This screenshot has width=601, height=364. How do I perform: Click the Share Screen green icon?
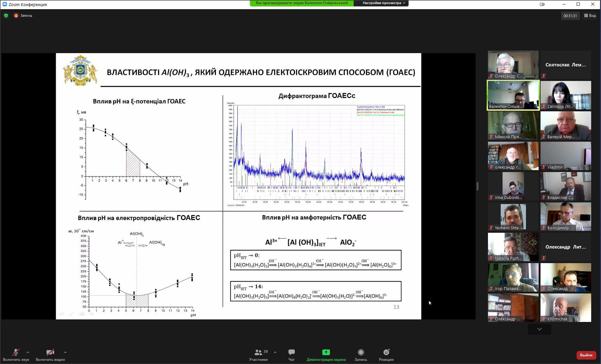point(326,352)
